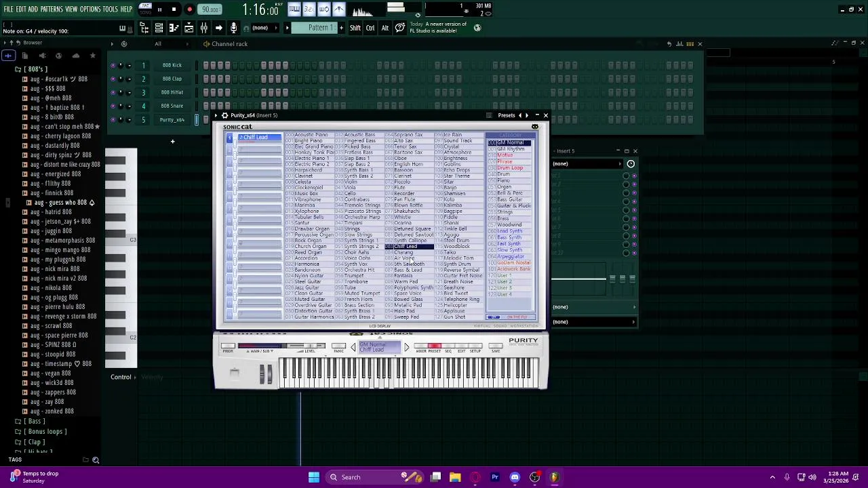Select the Purity_x64 channel button
The image size is (868, 488).
pos(172,120)
